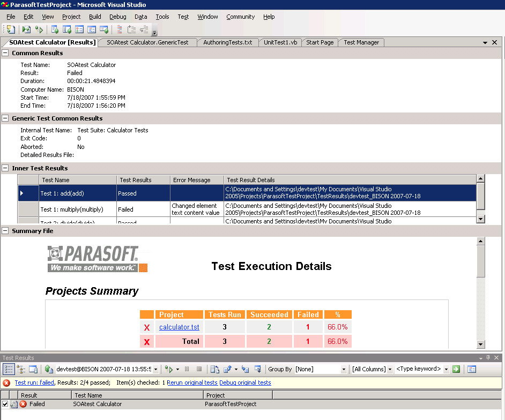Switch to the AuthoringTests.txt tab
Image resolution: width=505 pixels, height=420 pixels.
click(228, 42)
